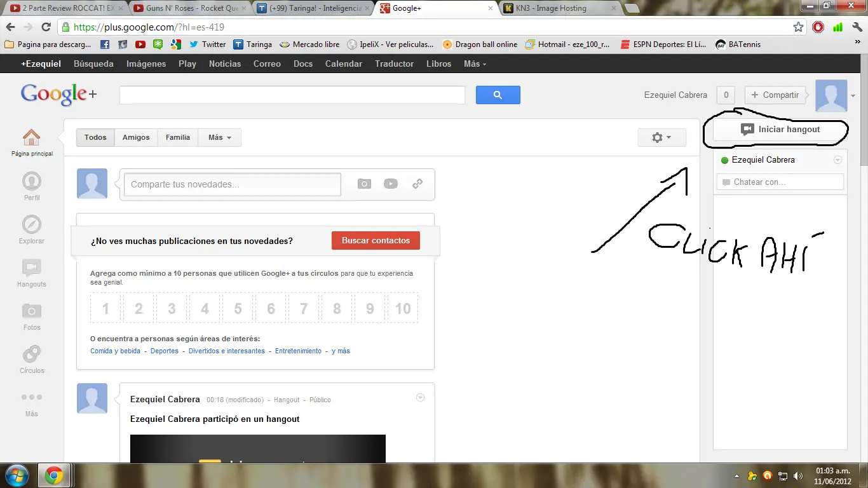Open the new tab button

[632, 8]
